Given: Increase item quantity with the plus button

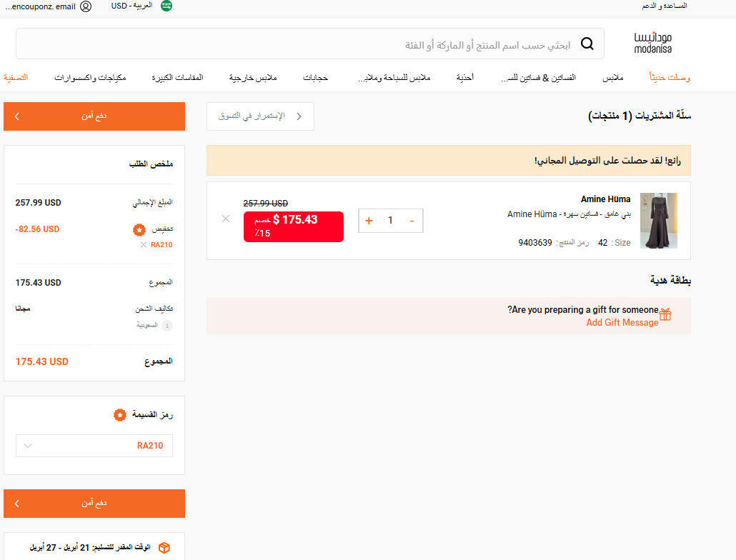Looking at the screenshot, I should pyautogui.click(x=369, y=221).
